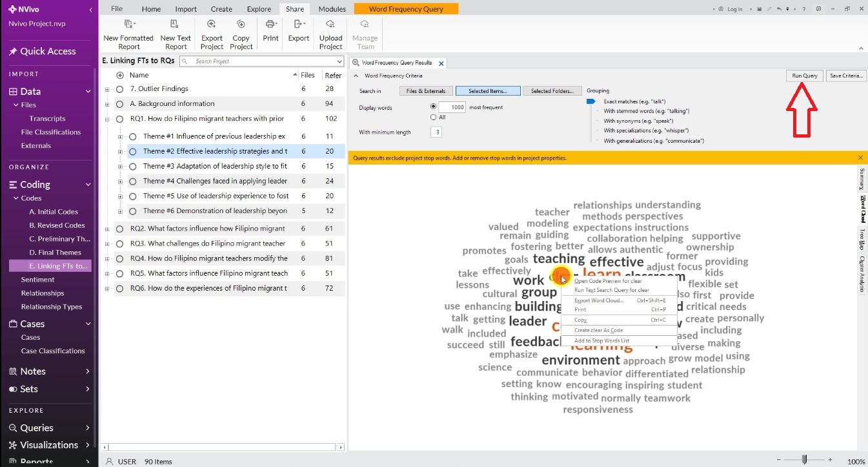Click the Files & Externals button

pyautogui.click(x=426, y=91)
